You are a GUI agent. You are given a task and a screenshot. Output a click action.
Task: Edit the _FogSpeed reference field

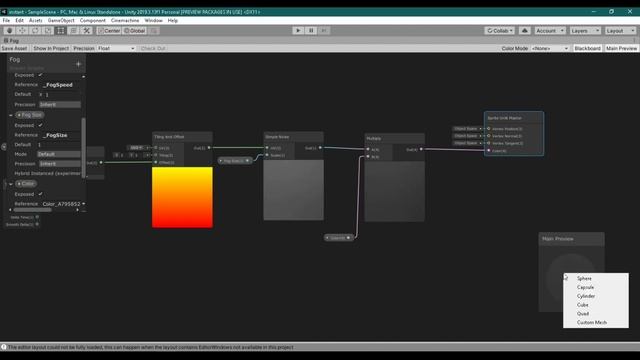pyautogui.click(x=60, y=85)
